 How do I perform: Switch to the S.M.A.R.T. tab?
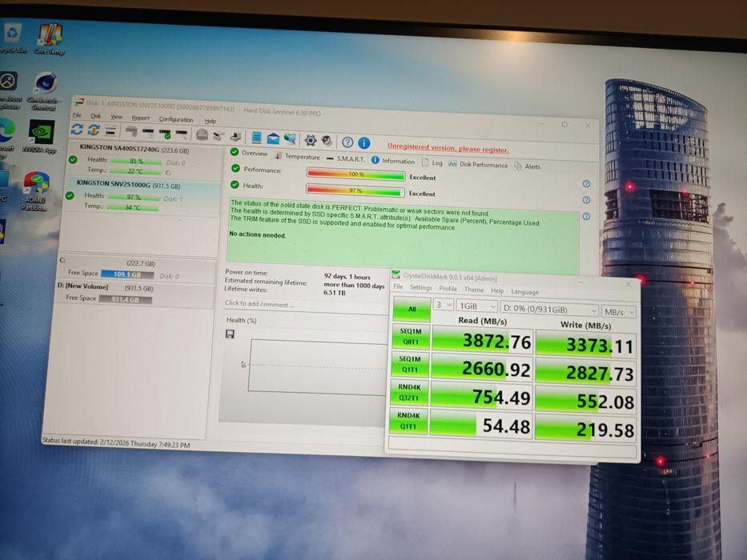[346, 158]
